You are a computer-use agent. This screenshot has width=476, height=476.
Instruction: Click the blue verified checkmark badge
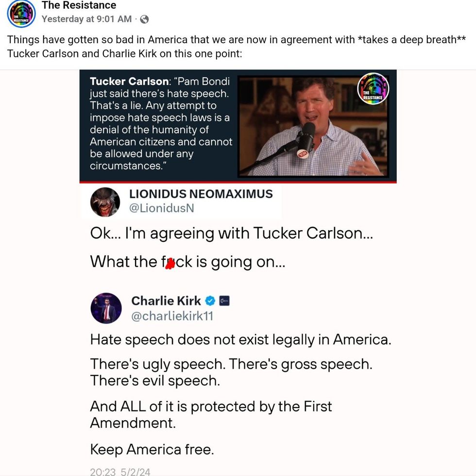pyautogui.click(x=211, y=301)
